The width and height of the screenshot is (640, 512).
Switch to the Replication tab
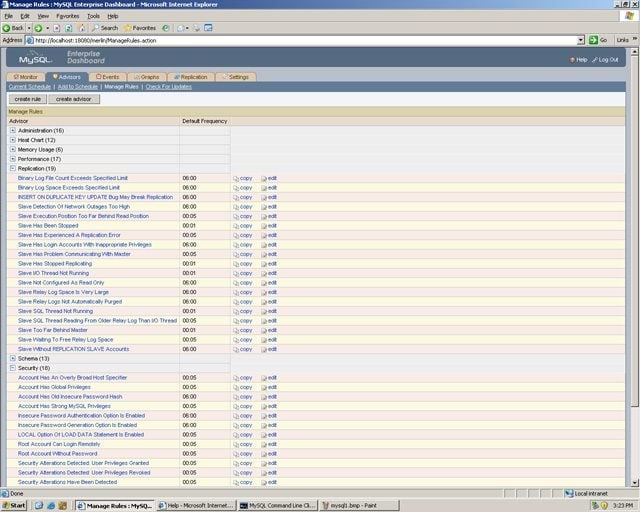191,77
